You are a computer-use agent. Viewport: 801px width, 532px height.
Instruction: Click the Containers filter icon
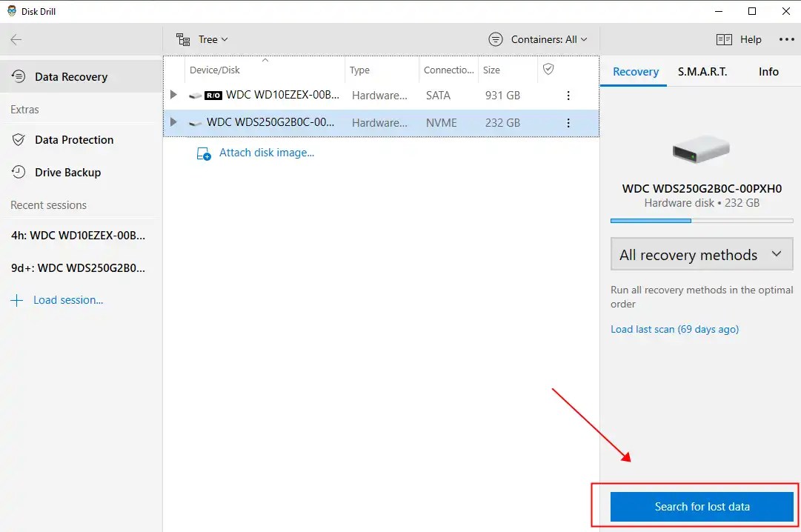[495, 39]
